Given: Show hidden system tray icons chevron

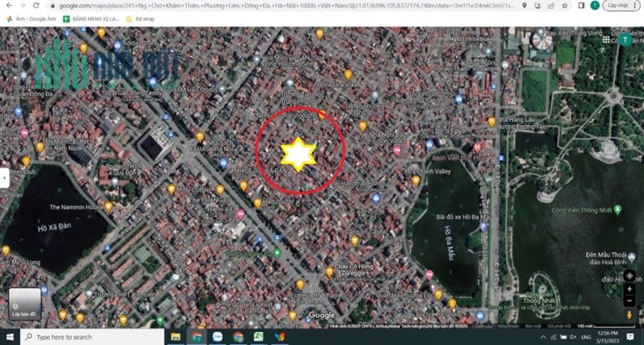Looking at the screenshot, I should point(543,338).
